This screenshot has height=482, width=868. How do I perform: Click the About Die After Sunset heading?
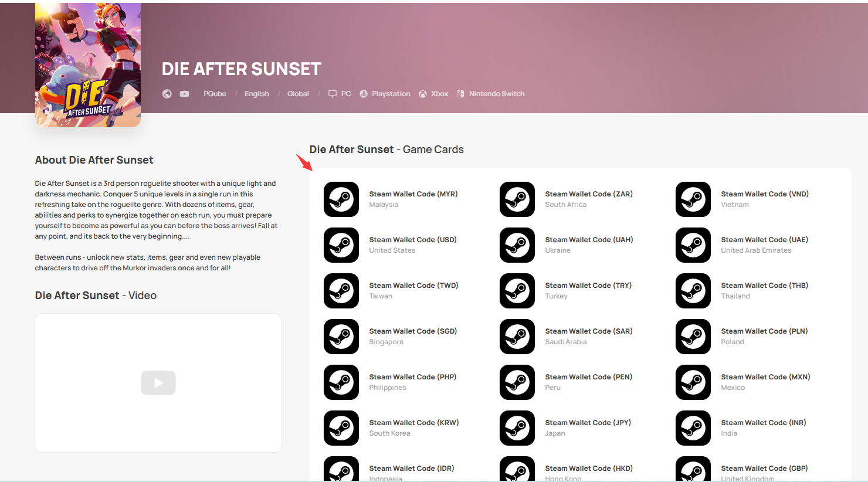(94, 160)
